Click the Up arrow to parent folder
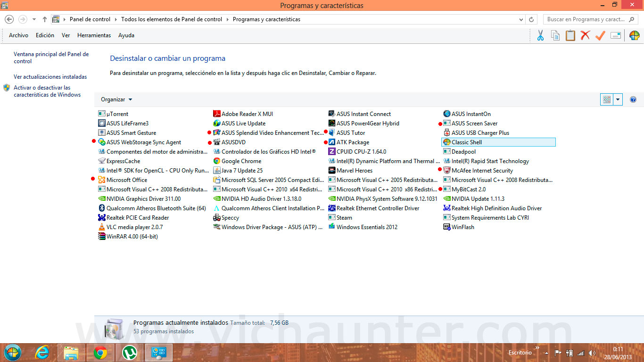644x362 pixels. pos(45,19)
